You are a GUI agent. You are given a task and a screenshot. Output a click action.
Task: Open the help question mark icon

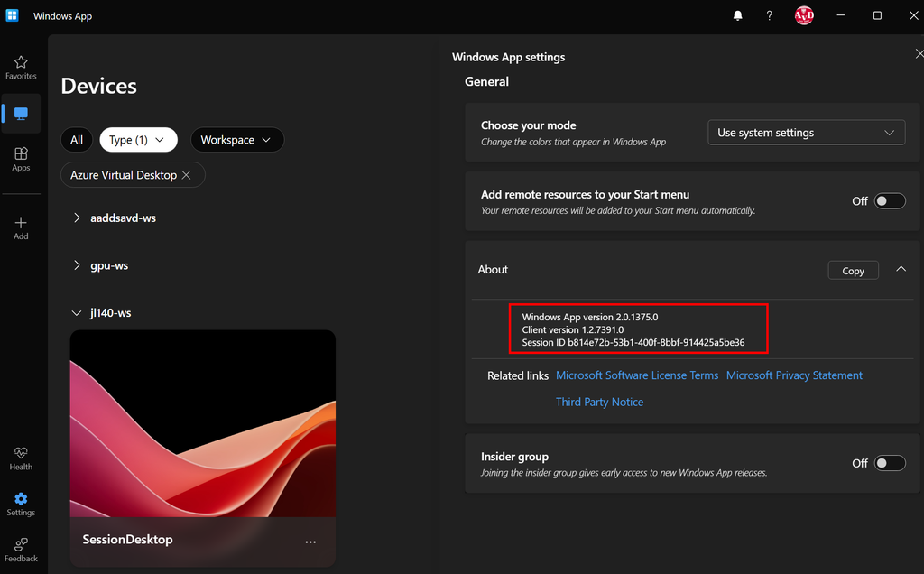[769, 16]
